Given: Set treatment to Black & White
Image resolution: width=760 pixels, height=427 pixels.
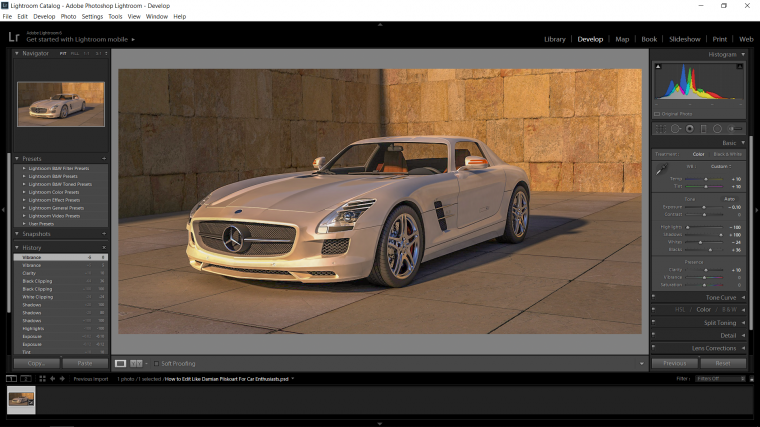Looking at the screenshot, I should tap(728, 154).
